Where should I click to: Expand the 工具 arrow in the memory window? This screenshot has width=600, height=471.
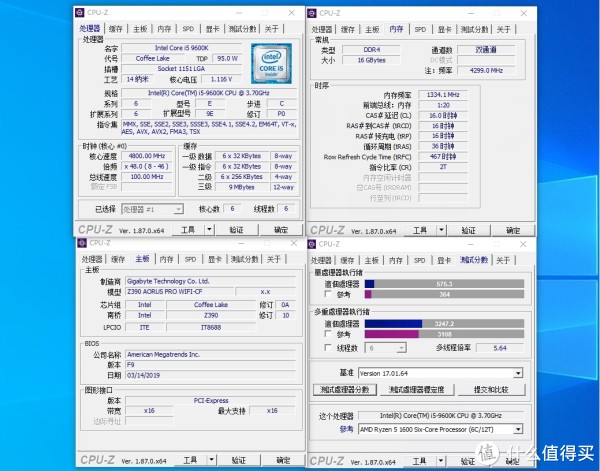click(441, 230)
